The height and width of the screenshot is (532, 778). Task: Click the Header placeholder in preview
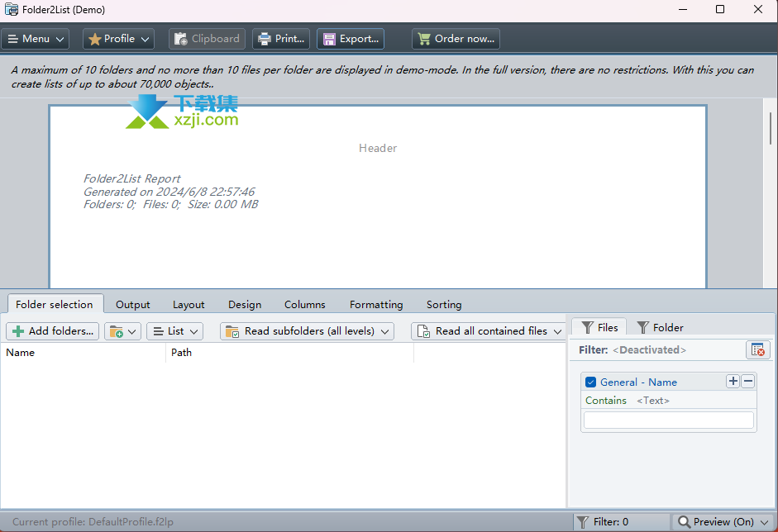378,148
